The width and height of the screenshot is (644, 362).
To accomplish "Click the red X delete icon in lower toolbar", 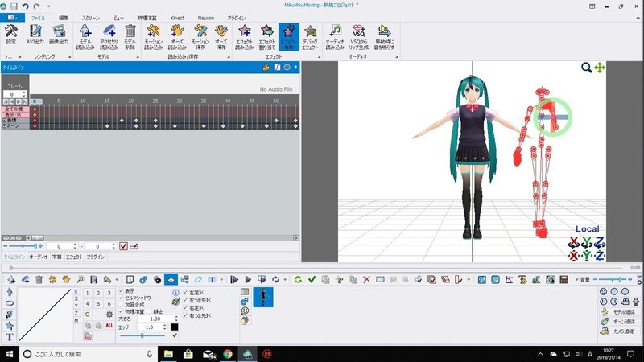I will pyautogui.click(x=366, y=279).
